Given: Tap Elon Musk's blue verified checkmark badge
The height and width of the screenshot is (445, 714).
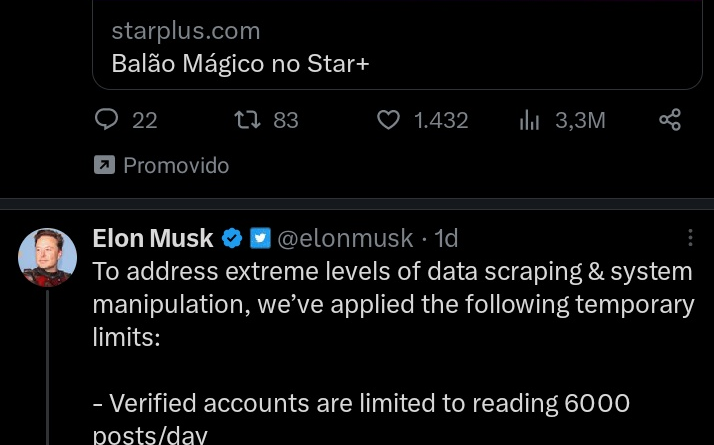Looking at the screenshot, I should 232,238.
